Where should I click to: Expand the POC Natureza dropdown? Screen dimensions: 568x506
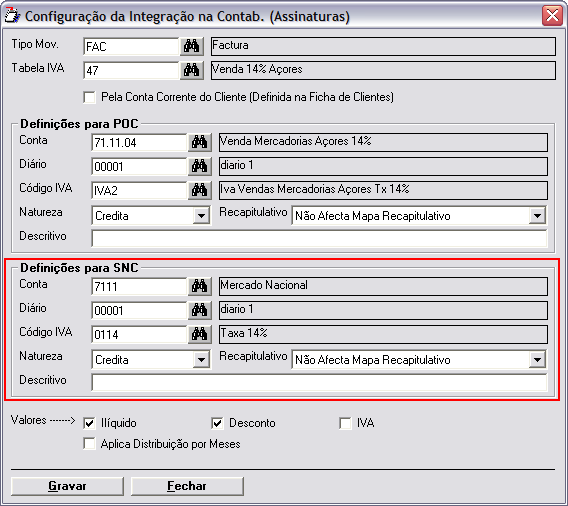tap(201, 216)
